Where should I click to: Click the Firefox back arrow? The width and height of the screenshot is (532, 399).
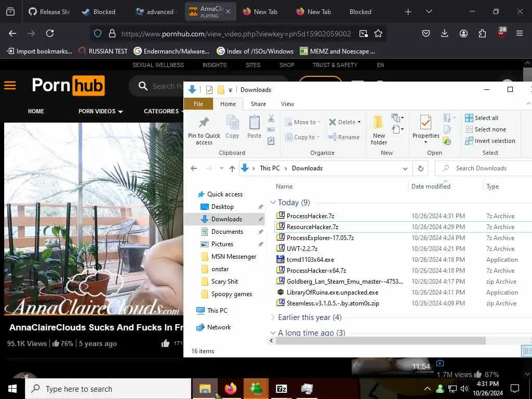(x=12, y=33)
